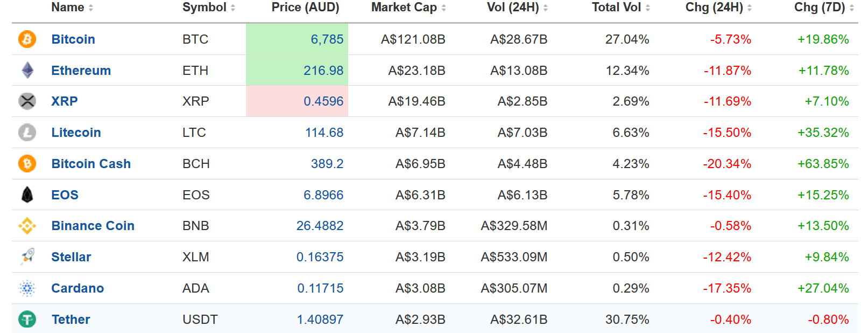Click the EOS logo icon
Image resolution: width=868 pixels, height=333 pixels.
pos(27,195)
